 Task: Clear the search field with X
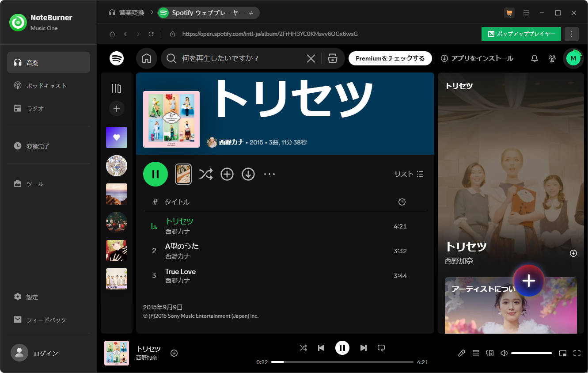pos(311,58)
